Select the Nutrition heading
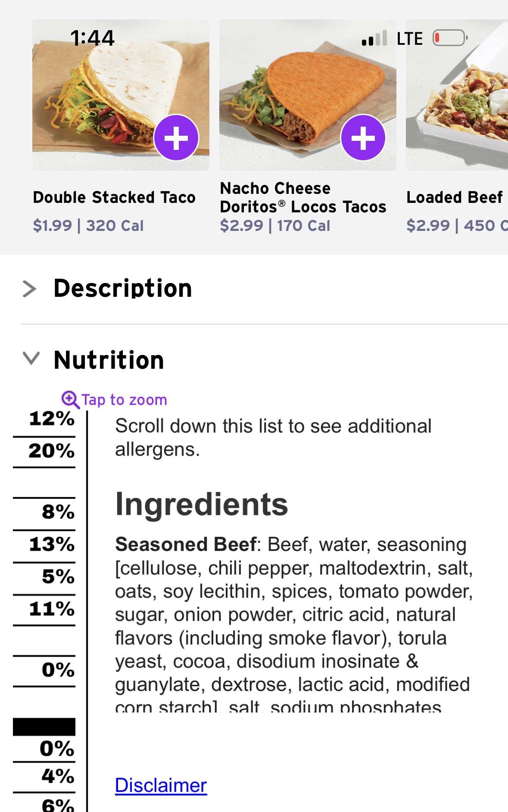508x812 pixels. click(x=109, y=360)
